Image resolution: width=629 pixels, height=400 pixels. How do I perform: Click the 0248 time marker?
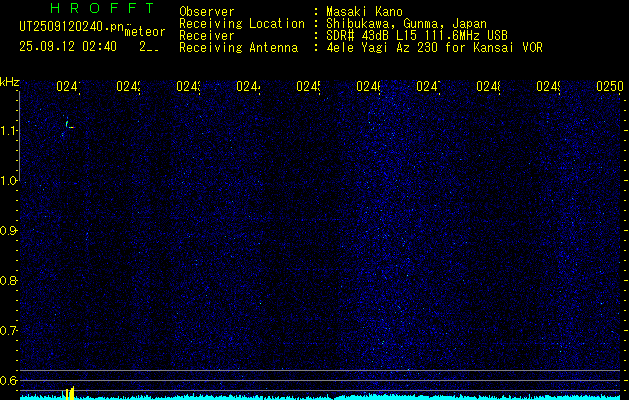[489, 86]
